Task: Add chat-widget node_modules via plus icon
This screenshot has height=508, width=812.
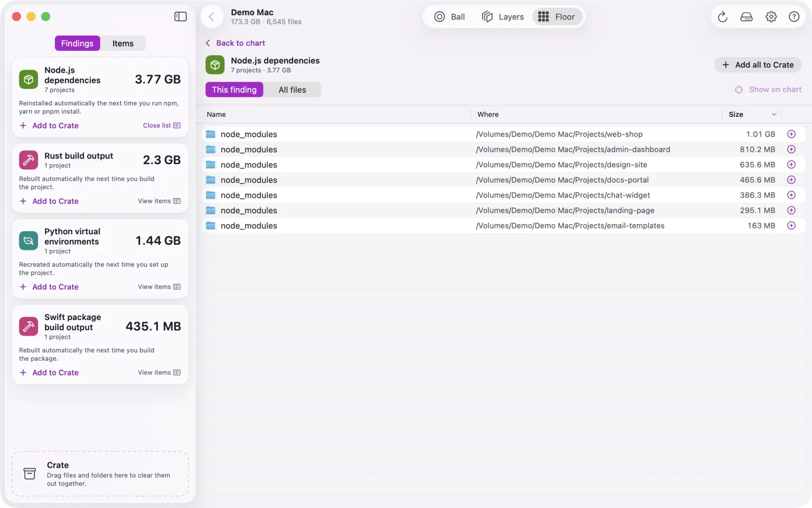Action: click(791, 195)
